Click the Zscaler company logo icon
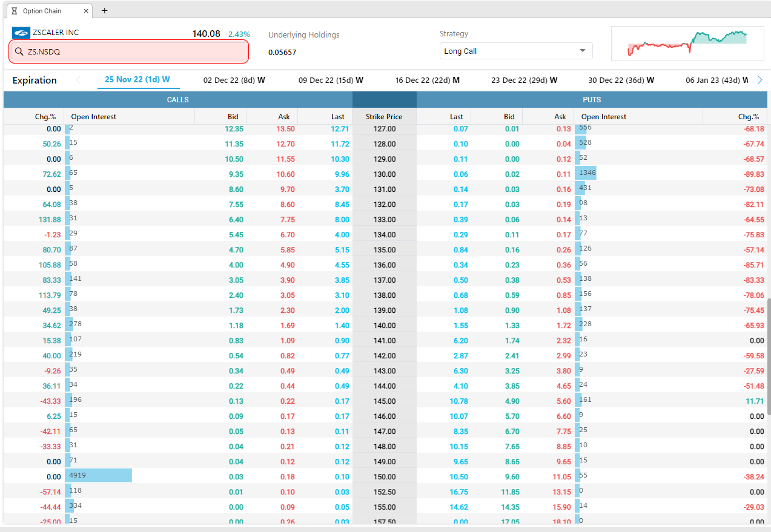 pos(21,33)
